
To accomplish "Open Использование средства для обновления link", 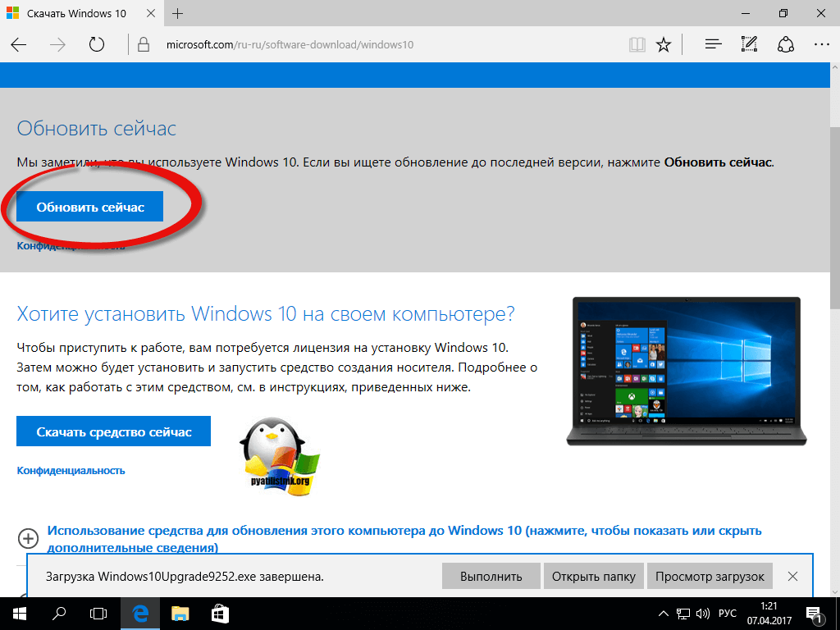I will [x=404, y=539].
